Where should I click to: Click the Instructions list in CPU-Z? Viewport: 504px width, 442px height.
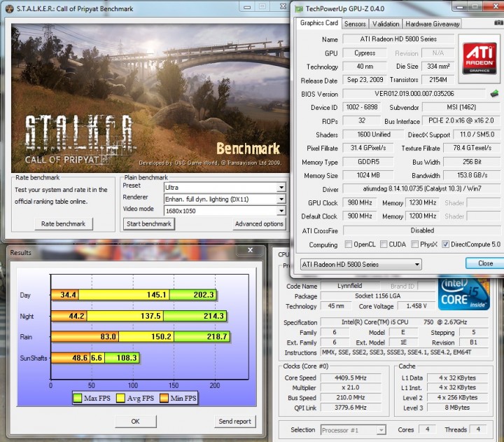[x=405, y=352]
